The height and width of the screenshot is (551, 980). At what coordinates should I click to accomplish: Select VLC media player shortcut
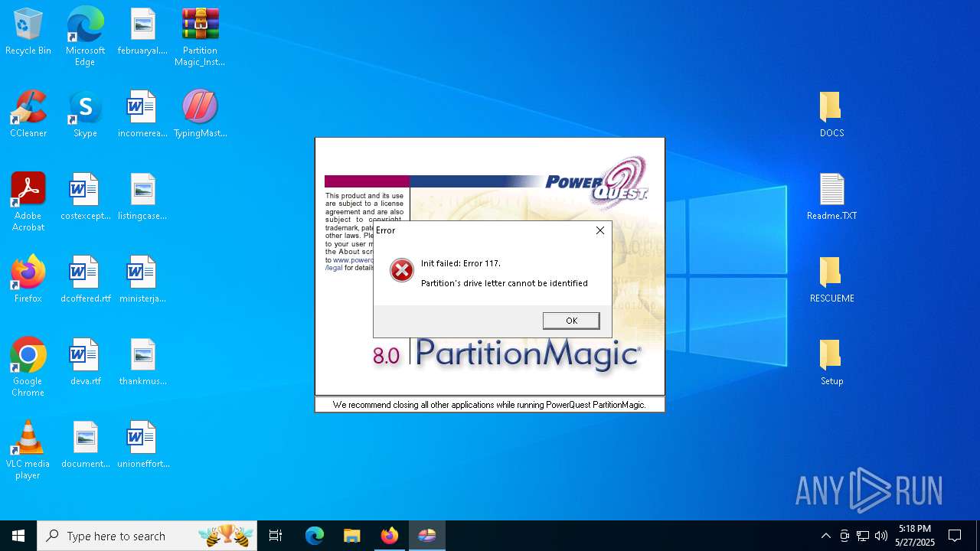coord(28,450)
